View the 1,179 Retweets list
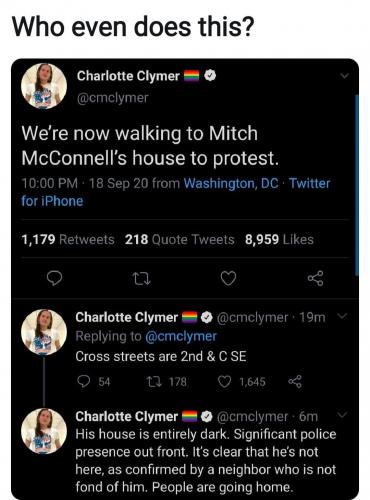Image resolution: width=370 pixels, height=500 pixels. (68, 239)
